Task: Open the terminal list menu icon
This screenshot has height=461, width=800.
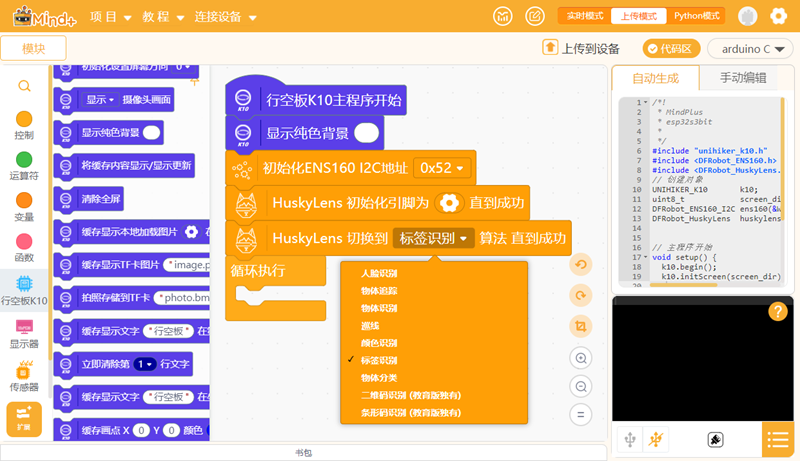Action: 778,440
